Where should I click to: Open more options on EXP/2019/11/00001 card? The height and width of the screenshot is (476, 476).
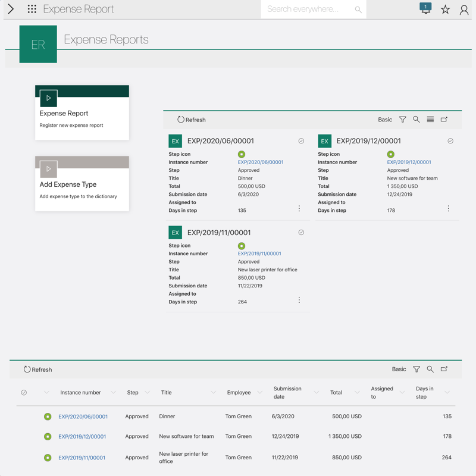(x=299, y=300)
